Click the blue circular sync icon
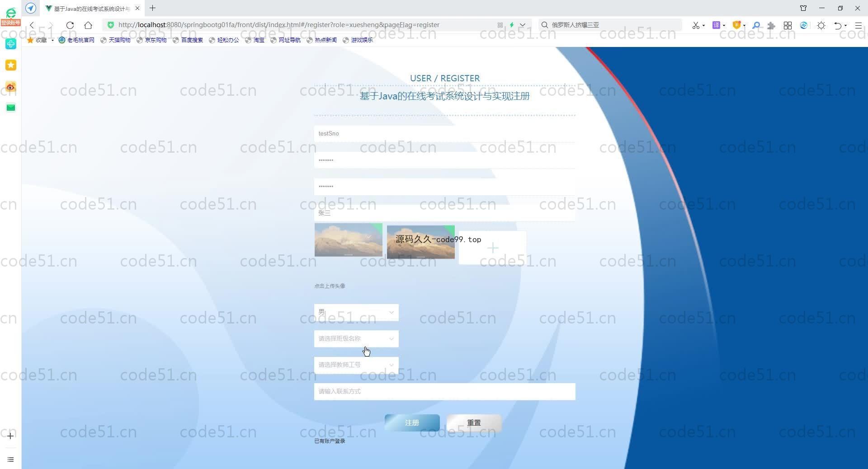 804,25
